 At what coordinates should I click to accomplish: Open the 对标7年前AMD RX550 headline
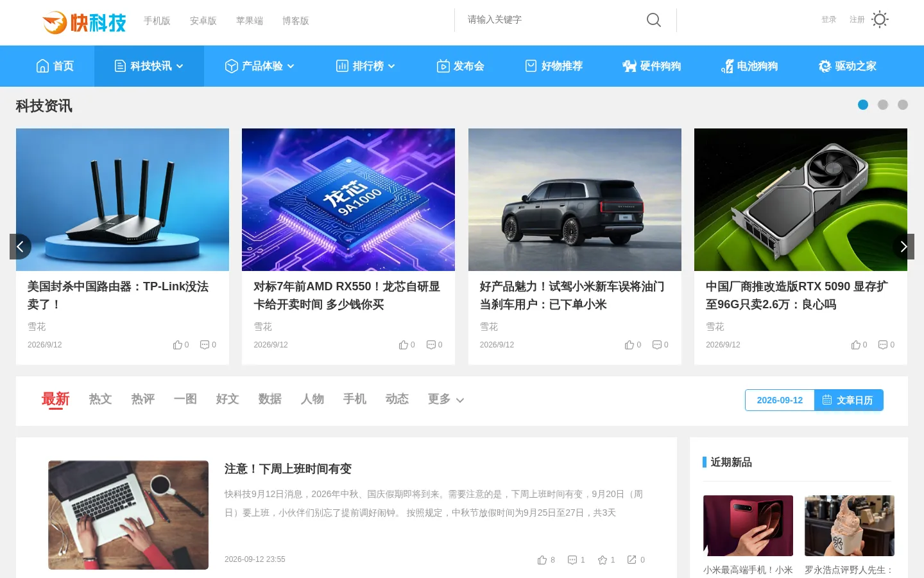click(x=346, y=295)
